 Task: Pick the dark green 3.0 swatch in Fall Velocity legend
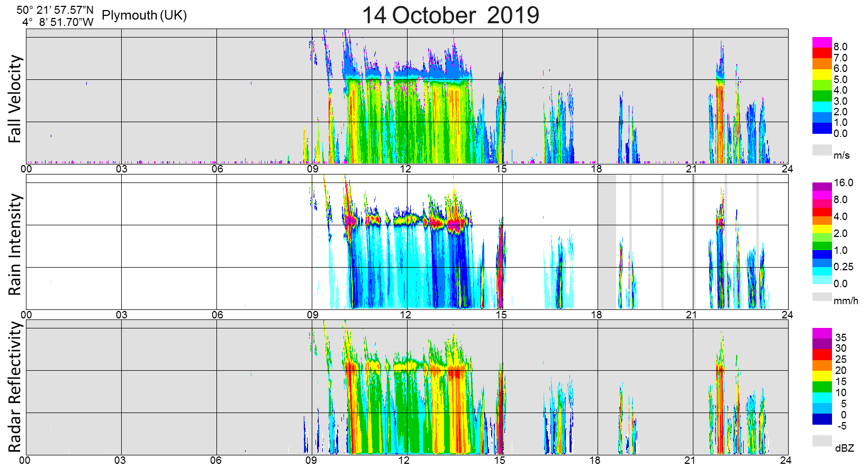tap(822, 96)
